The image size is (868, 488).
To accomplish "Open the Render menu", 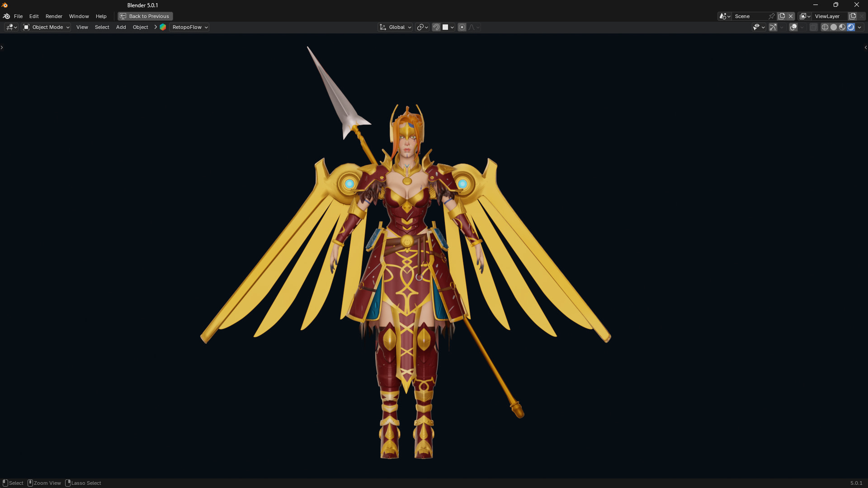I will click(x=54, y=16).
